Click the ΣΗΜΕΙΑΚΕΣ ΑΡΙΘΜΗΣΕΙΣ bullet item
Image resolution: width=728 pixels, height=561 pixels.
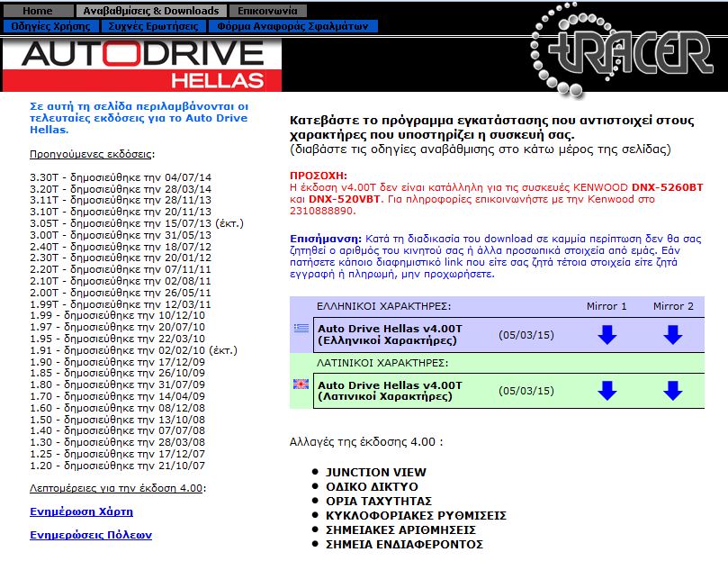tap(400, 529)
